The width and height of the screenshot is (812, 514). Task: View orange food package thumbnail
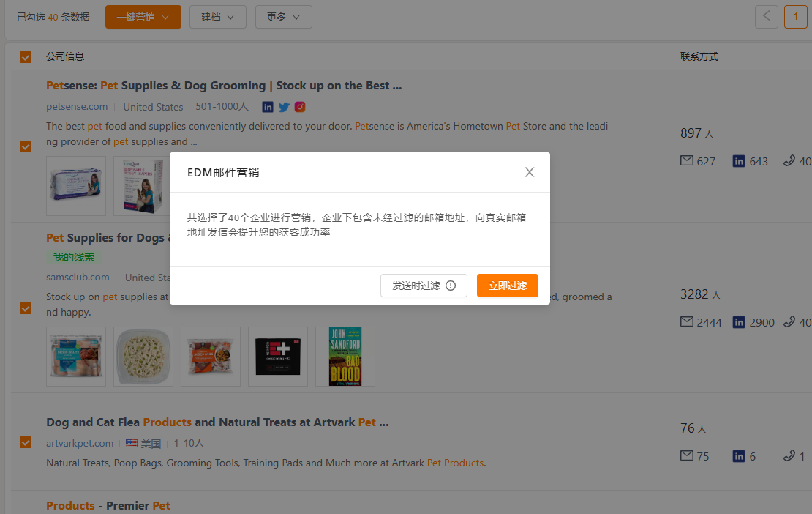[x=211, y=357]
